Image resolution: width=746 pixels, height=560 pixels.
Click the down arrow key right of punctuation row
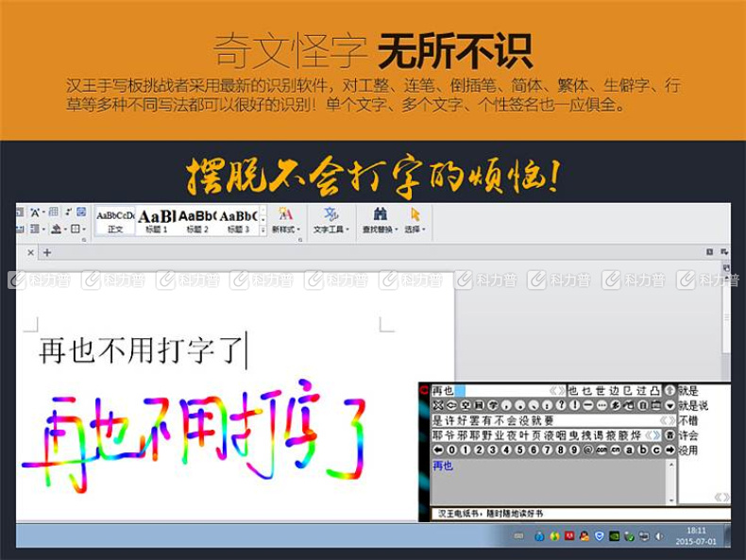670,406
